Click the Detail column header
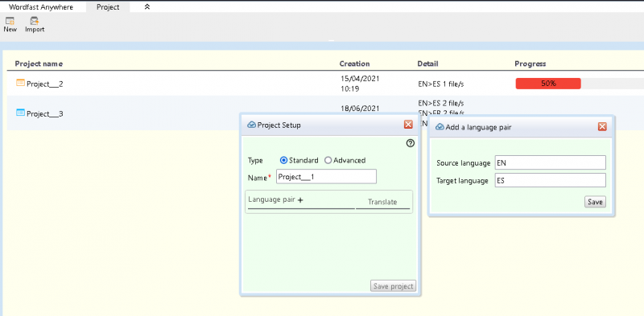The height and width of the screenshot is (316, 644). tap(427, 64)
